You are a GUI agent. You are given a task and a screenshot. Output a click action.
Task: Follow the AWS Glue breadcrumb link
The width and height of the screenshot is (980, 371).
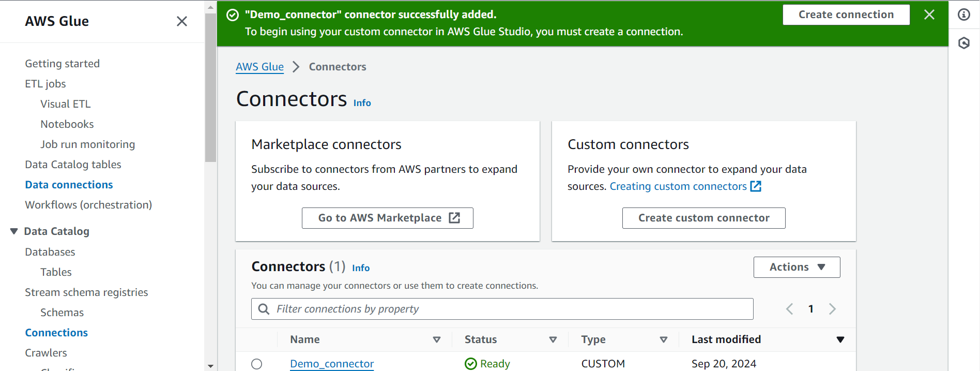[x=259, y=67]
